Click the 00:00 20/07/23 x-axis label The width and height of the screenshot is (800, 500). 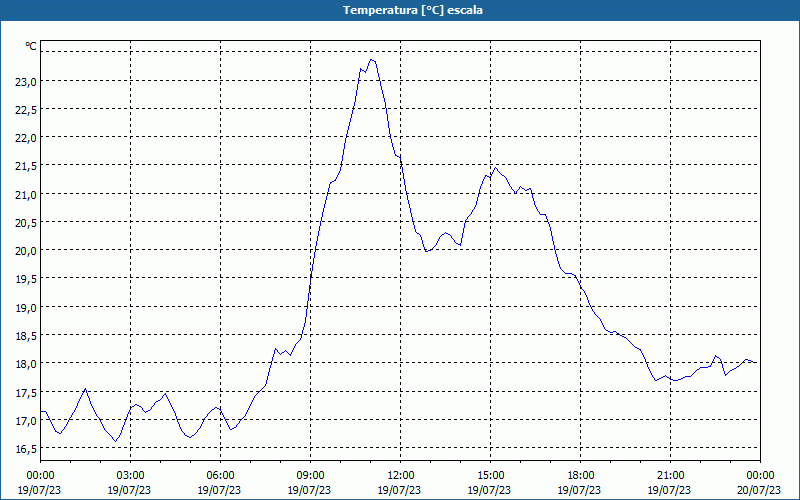click(759, 483)
